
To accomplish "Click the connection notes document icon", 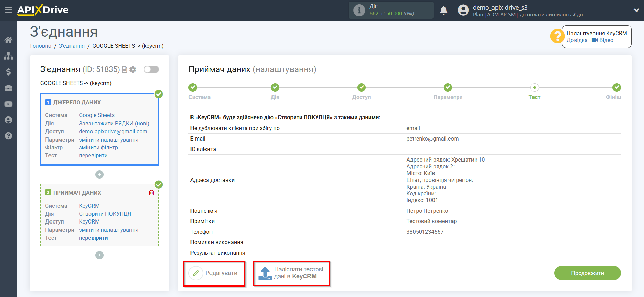I will coord(125,70).
